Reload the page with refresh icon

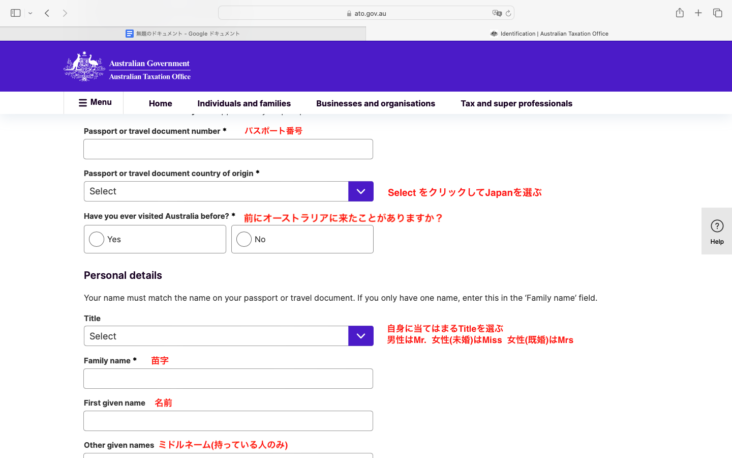(509, 13)
